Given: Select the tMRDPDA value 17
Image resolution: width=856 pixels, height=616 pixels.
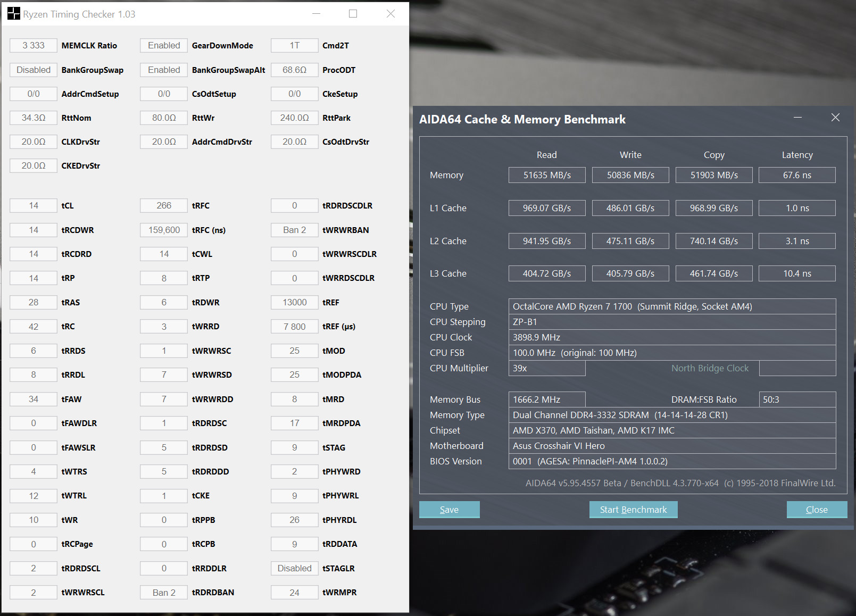Looking at the screenshot, I should [294, 423].
